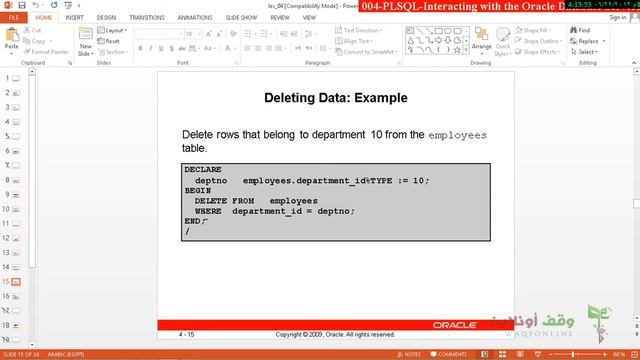Click Sign in link
Screen dimensions: 640x360
coord(618,17)
